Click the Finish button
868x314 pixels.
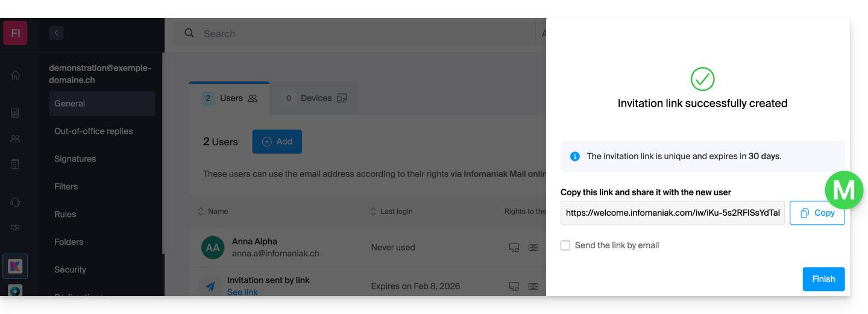coord(823,279)
